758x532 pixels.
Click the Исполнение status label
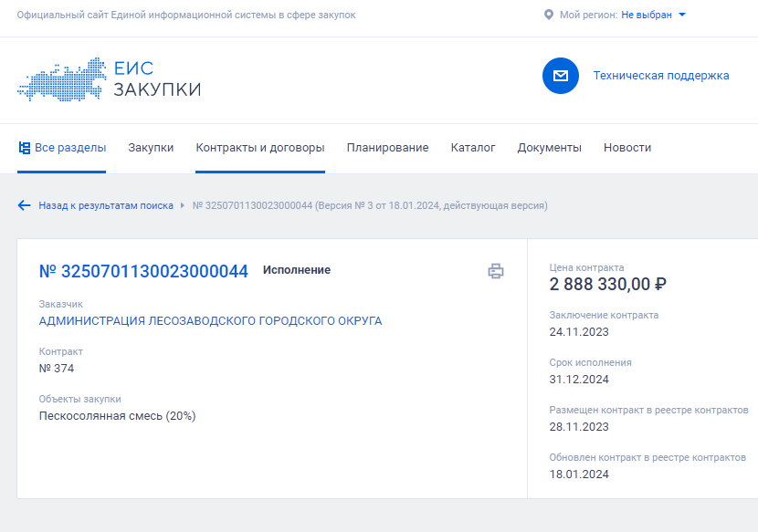297,270
